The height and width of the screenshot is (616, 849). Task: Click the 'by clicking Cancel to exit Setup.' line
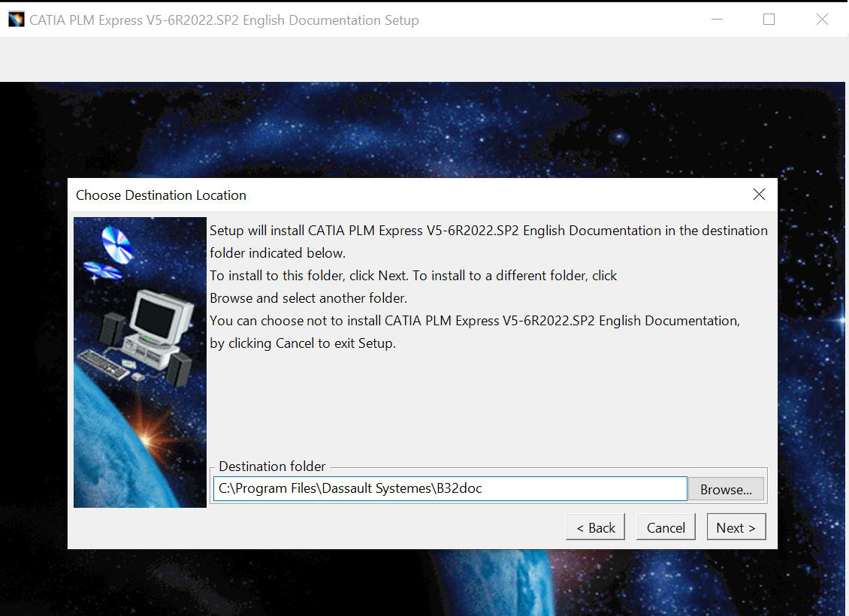[303, 343]
